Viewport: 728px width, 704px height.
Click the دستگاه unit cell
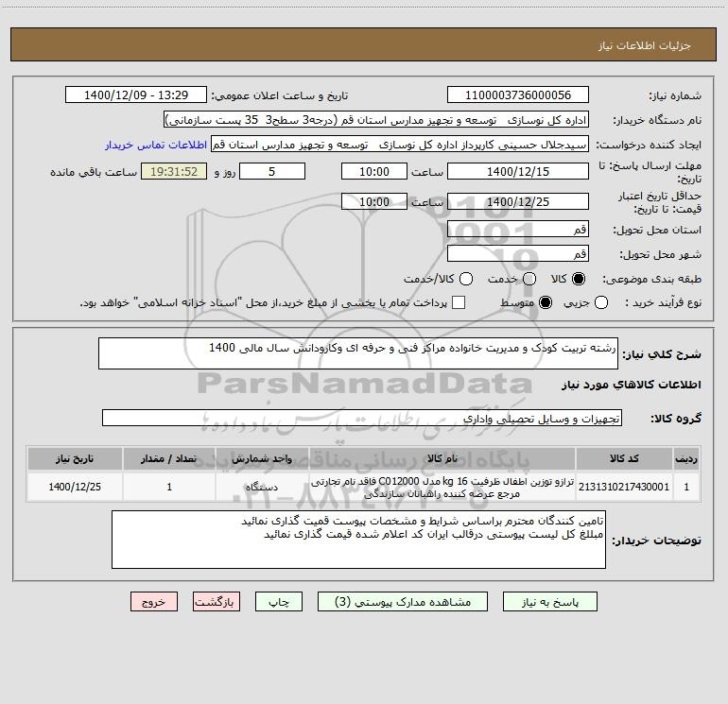tap(262, 487)
